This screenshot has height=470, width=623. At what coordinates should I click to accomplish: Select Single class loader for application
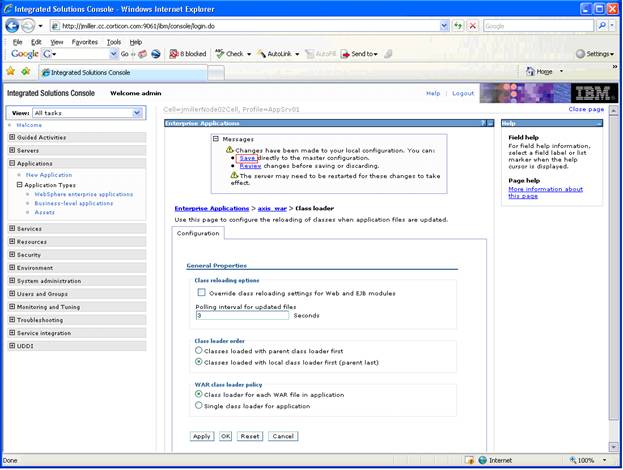coord(199,406)
